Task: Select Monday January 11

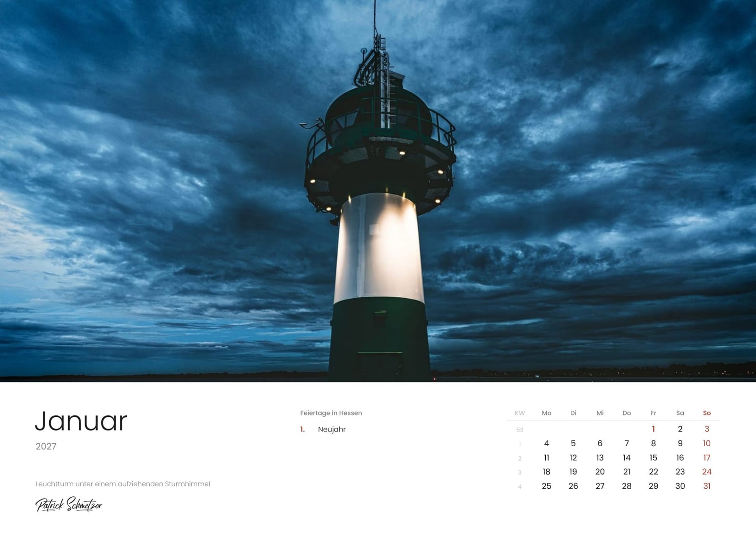Action: [x=547, y=457]
